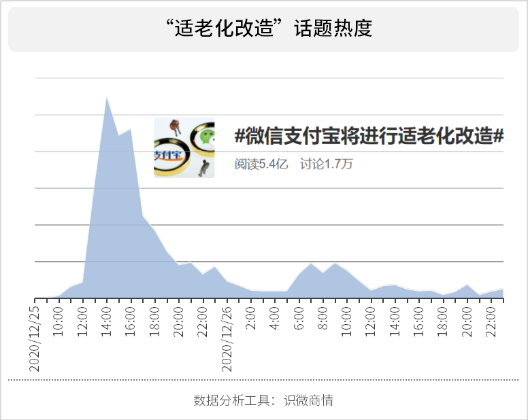The image size is (528, 420).
Task: Open hashtag #微信支付宝将进行适老化改造#
Action: (x=369, y=136)
